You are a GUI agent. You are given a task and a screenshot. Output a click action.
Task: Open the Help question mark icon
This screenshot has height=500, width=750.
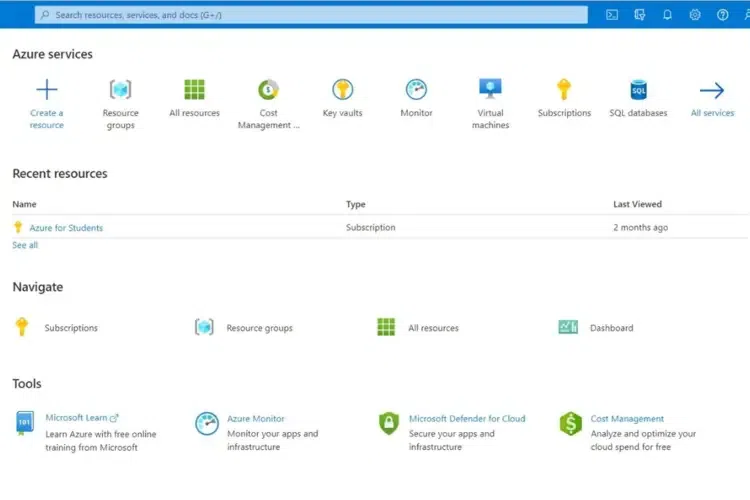point(723,15)
